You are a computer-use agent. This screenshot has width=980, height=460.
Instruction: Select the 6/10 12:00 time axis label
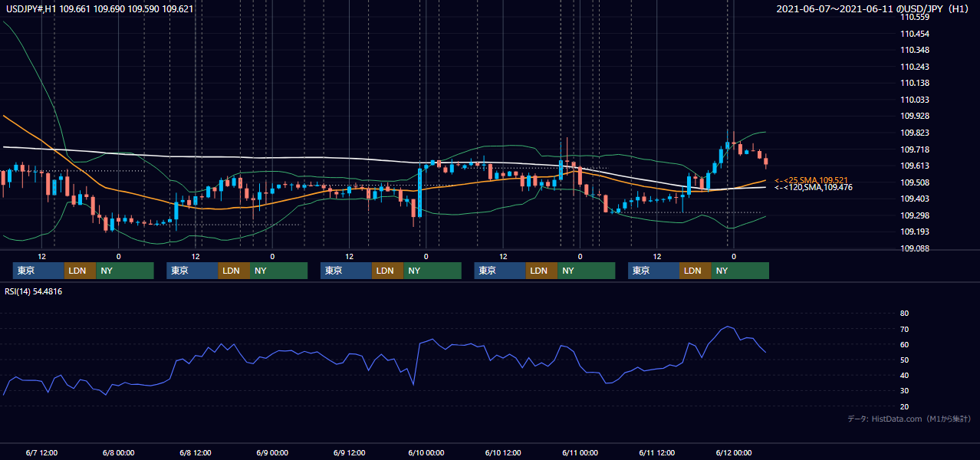point(502,453)
